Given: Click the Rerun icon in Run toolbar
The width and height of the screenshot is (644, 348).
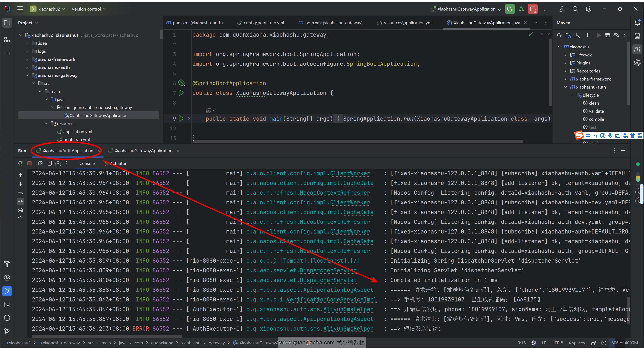Looking at the screenshot, I should pos(20,163).
